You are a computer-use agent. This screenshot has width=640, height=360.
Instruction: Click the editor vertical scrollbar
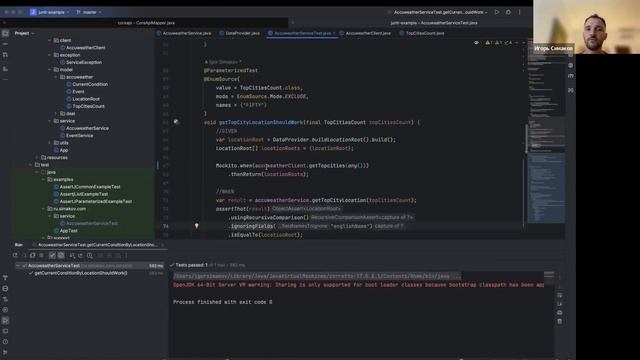click(x=526, y=139)
